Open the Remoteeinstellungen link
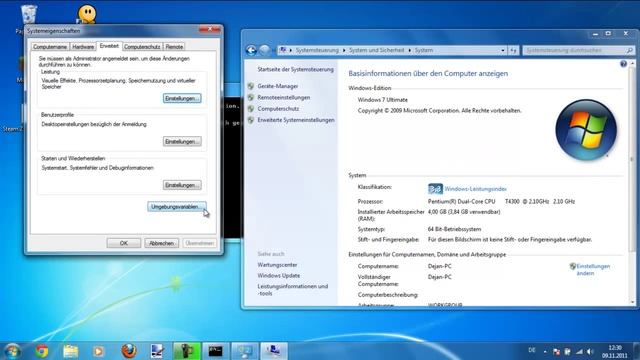This screenshot has width=640, height=360. [x=284, y=98]
